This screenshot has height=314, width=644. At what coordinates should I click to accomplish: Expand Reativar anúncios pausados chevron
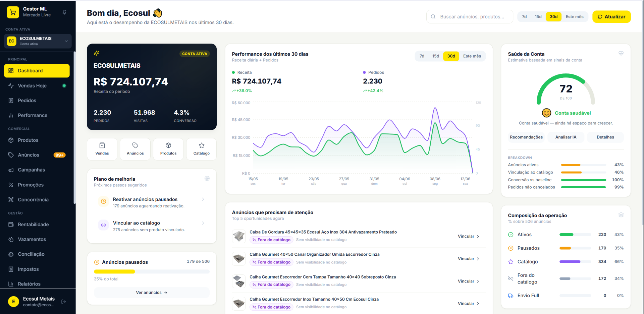[x=203, y=199]
